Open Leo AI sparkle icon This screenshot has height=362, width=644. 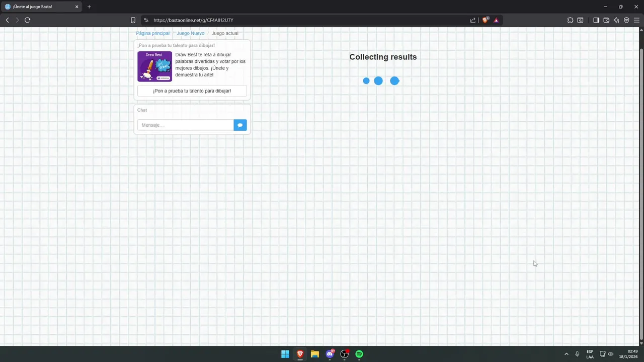coord(616,20)
